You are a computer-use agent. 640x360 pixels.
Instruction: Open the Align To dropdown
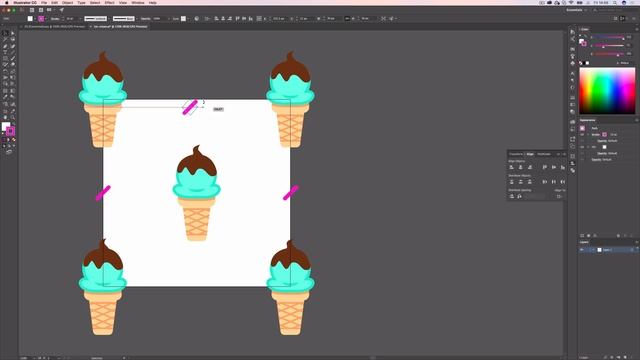(x=559, y=196)
